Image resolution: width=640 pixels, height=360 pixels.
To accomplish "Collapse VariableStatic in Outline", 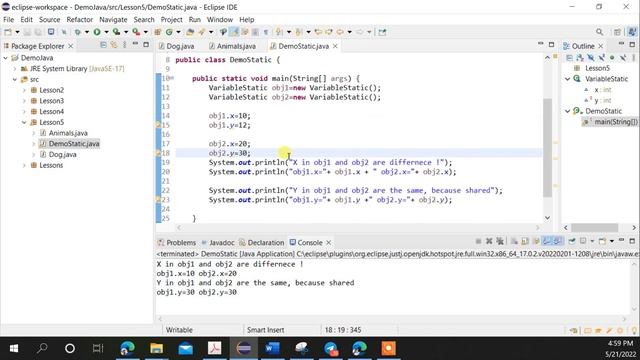I will pyautogui.click(x=568, y=79).
